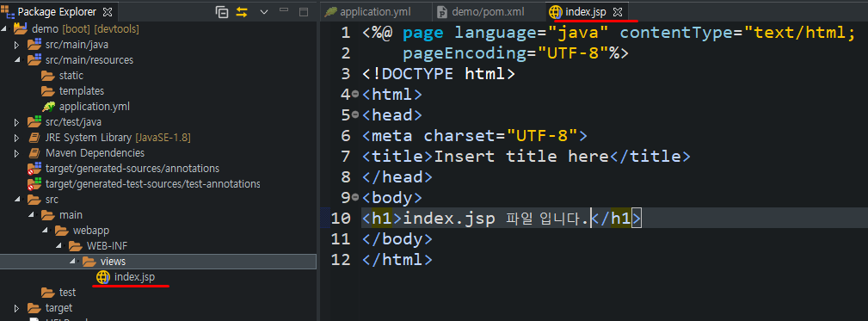Fold the html tag at line 4

click(x=355, y=95)
